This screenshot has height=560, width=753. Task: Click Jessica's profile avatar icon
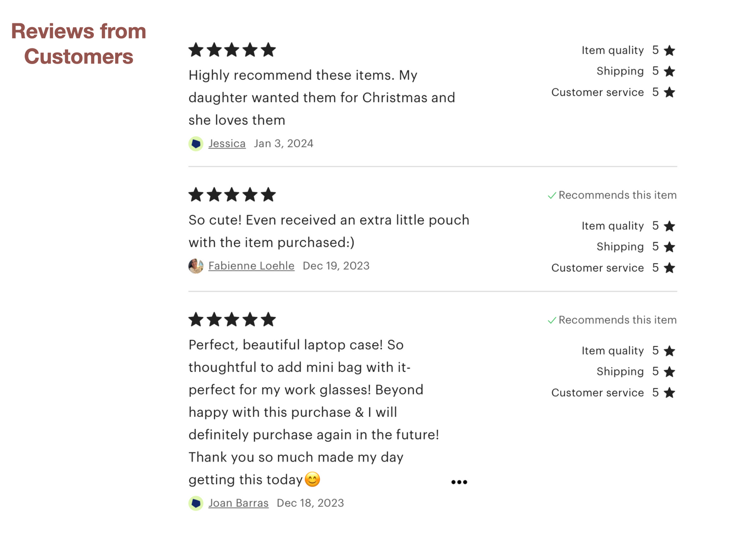tap(196, 144)
